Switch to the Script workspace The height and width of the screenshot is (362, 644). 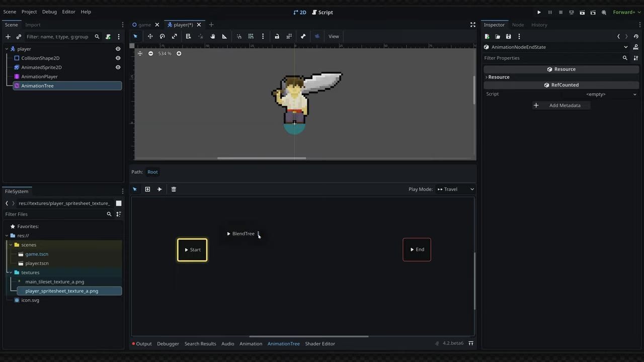coord(322,12)
